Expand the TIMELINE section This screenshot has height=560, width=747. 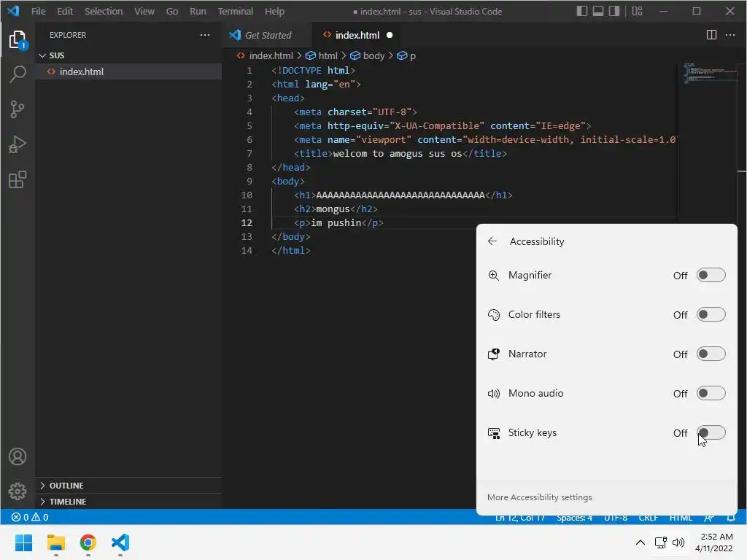(128, 502)
